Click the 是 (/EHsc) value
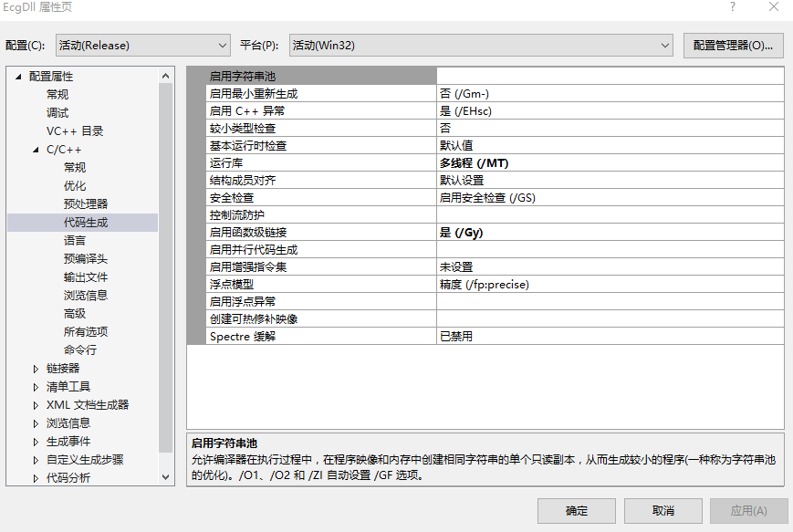Image resolution: width=793 pixels, height=532 pixels. tap(610, 110)
